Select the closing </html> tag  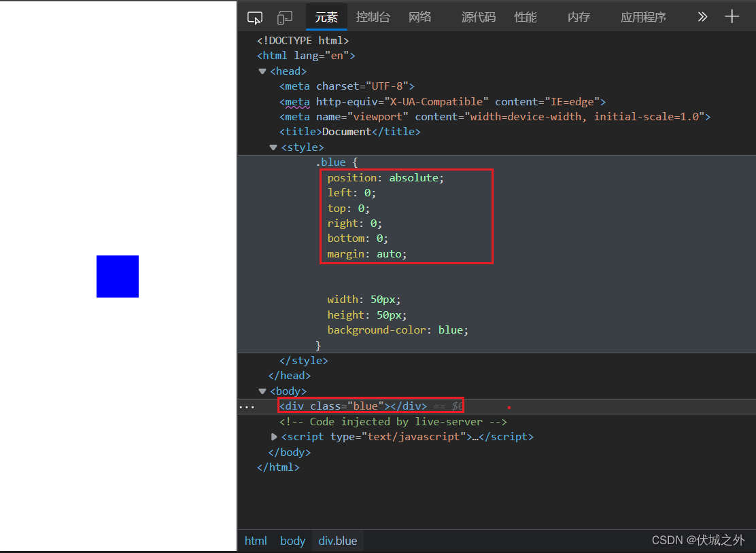(x=278, y=467)
